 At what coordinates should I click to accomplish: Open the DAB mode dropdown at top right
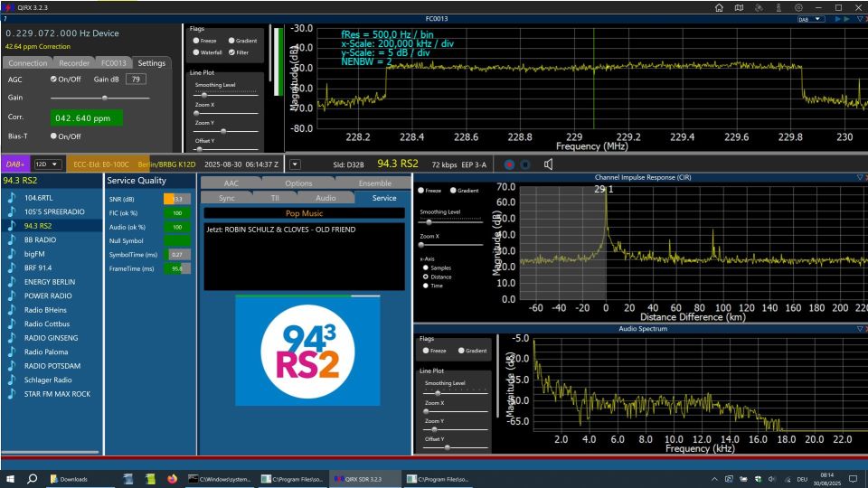(x=809, y=18)
